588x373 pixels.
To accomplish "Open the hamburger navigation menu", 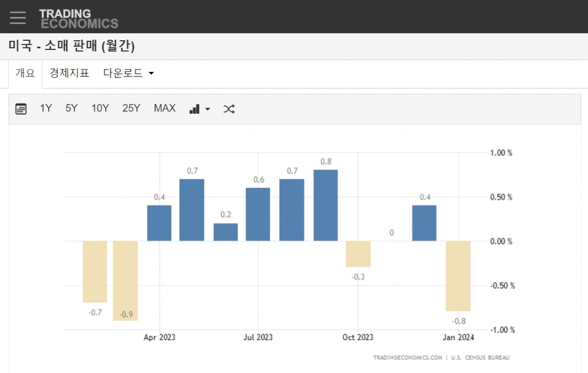I will (x=18, y=18).
